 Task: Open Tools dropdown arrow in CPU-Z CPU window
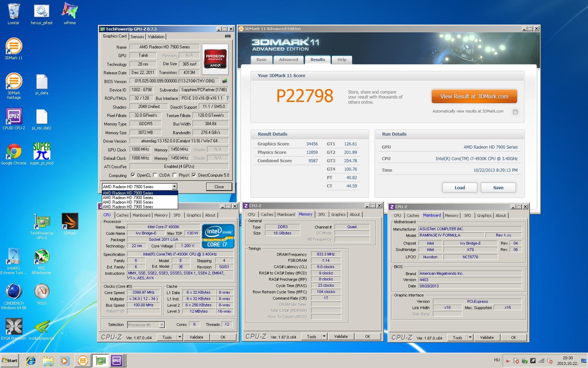point(180,337)
